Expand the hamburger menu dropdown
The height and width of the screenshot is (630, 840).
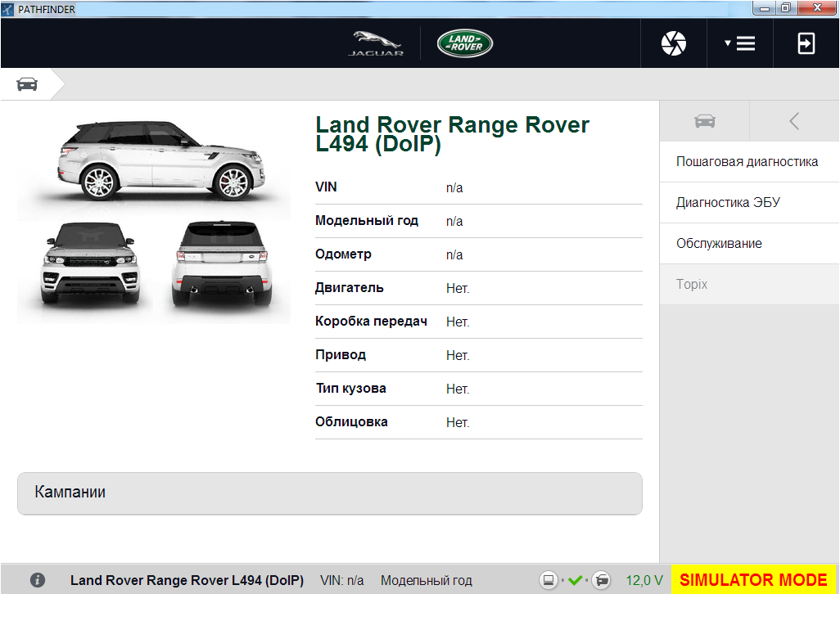tap(740, 43)
